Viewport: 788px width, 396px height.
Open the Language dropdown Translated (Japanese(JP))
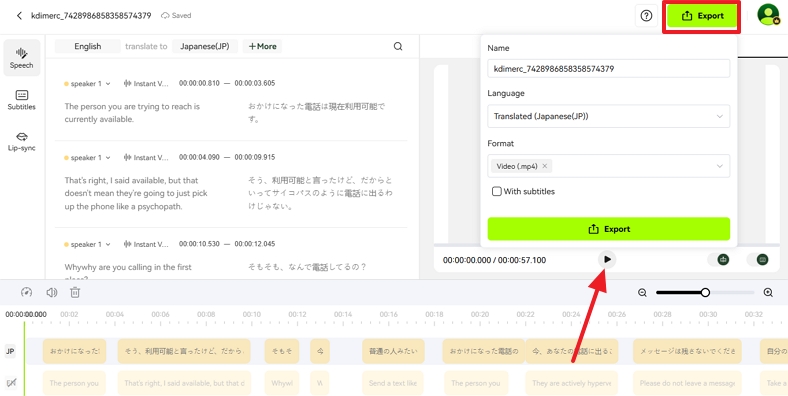[609, 116]
